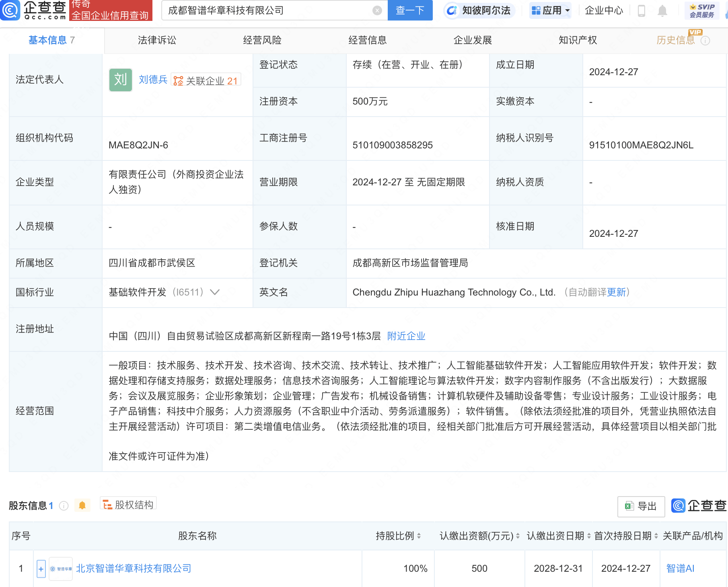Click the 查一下 search button
728x587 pixels.
pos(410,10)
